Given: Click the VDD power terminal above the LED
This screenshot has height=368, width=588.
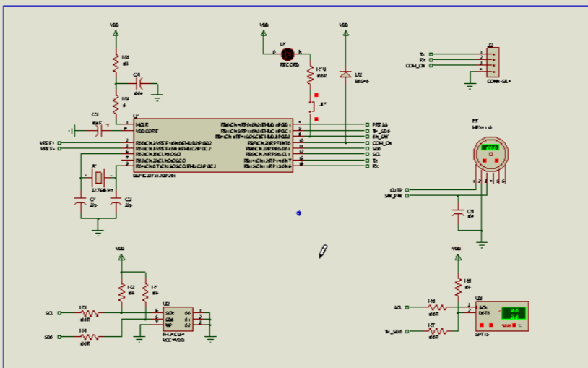Looking at the screenshot, I should 264,30.
